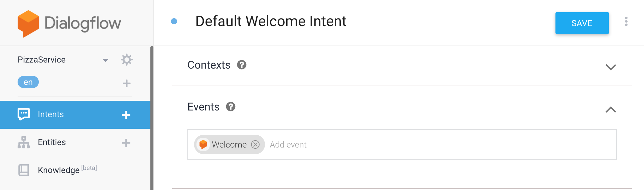Open agent settings gear icon
Image resolution: width=644 pixels, height=190 pixels.
tap(127, 60)
